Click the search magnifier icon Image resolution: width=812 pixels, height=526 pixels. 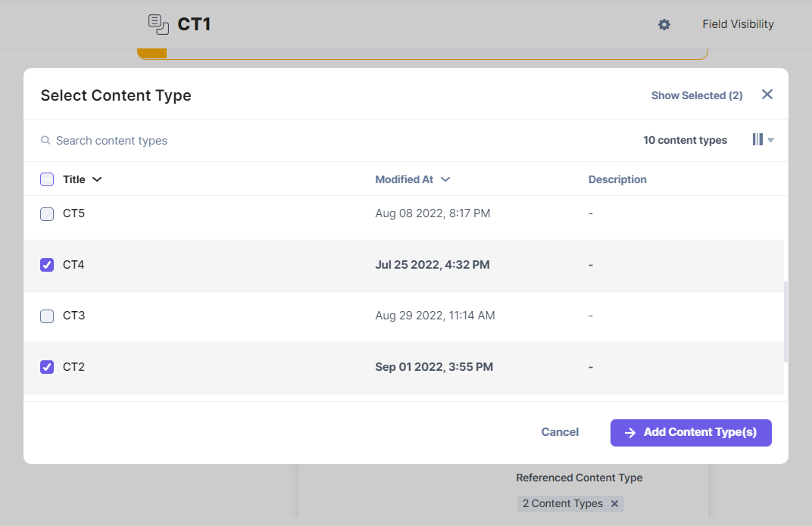pos(45,140)
